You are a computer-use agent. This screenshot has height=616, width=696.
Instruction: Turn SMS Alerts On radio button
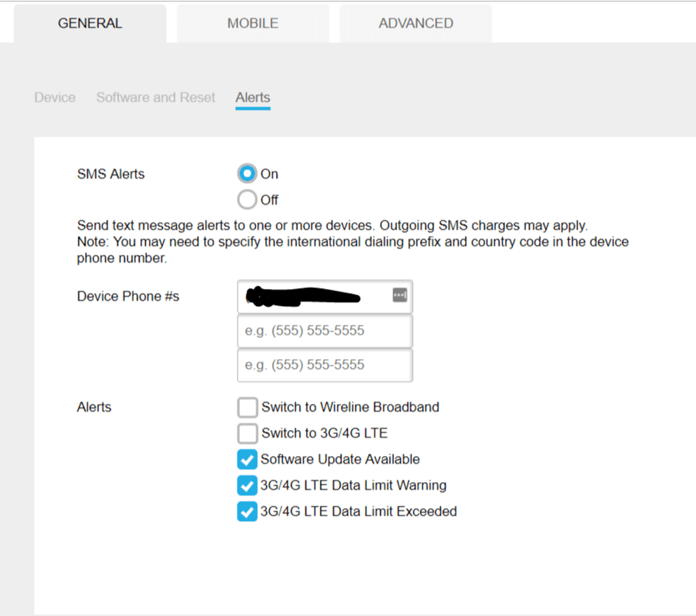247,174
